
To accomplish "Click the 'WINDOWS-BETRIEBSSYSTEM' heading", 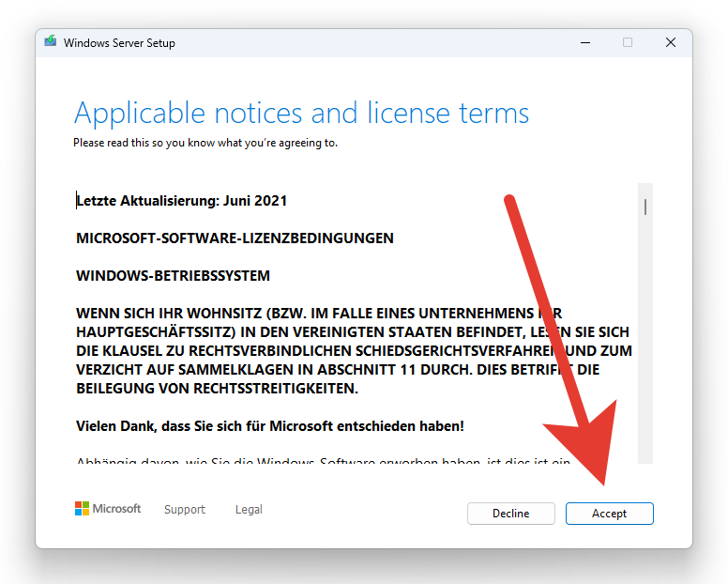I will click(174, 275).
